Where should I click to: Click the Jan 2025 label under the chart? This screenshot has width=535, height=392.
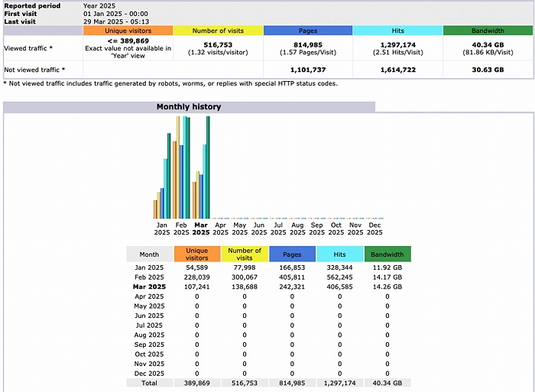click(x=162, y=229)
